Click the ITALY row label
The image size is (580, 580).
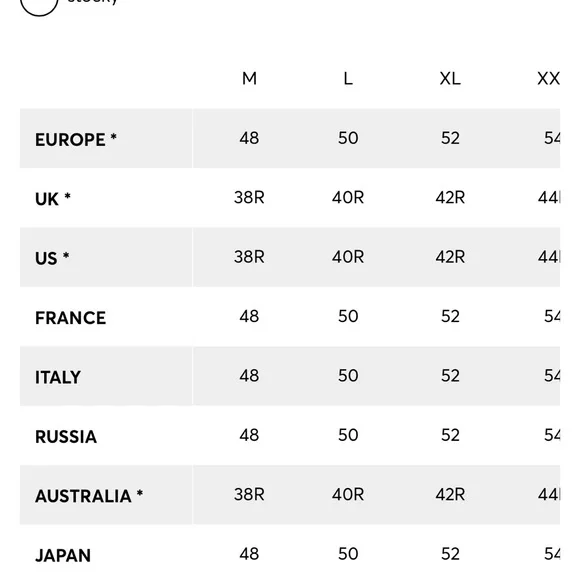[x=58, y=377]
